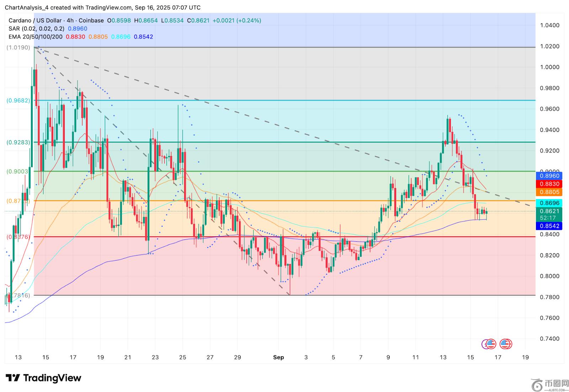Click the (0.9283) Fibonacci level label
This screenshot has width=569, height=392.
[18, 142]
